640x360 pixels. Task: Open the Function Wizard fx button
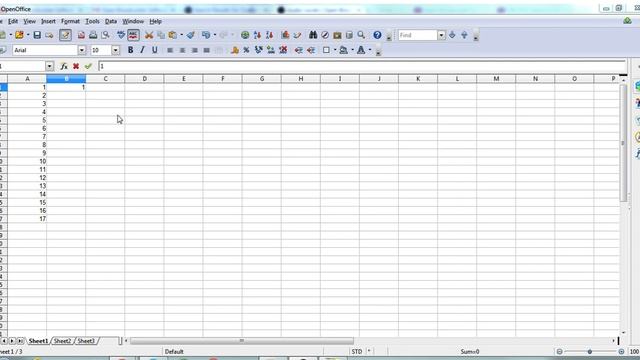click(x=64, y=66)
